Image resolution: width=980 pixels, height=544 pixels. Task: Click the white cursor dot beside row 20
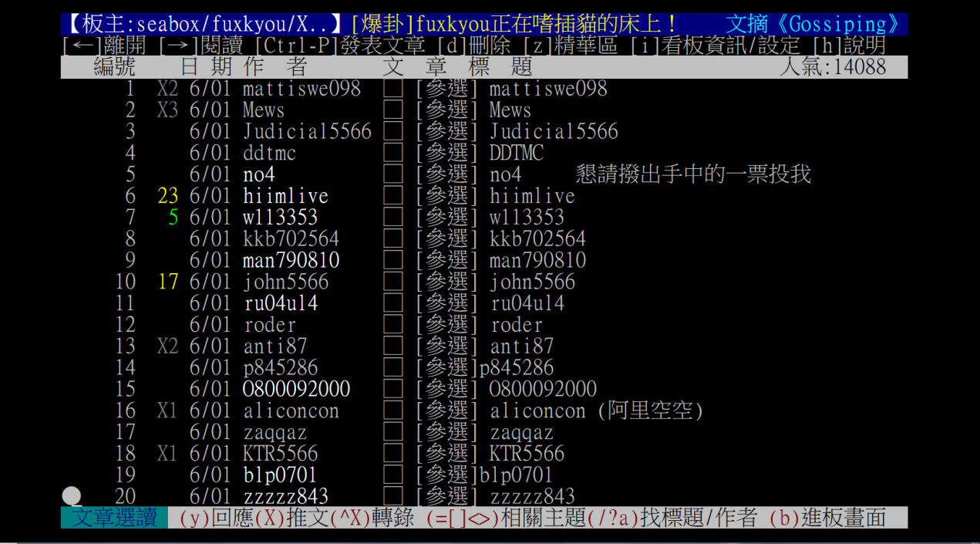point(72,495)
